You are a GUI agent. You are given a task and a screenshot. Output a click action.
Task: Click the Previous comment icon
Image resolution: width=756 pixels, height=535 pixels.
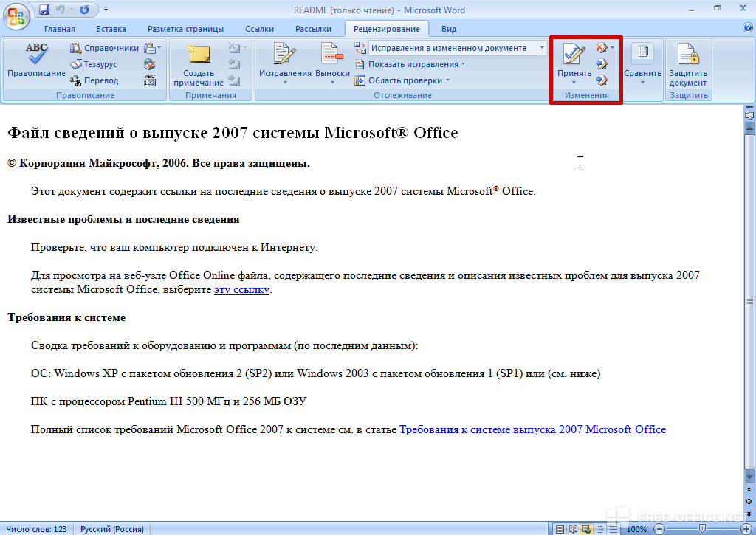[234, 64]
